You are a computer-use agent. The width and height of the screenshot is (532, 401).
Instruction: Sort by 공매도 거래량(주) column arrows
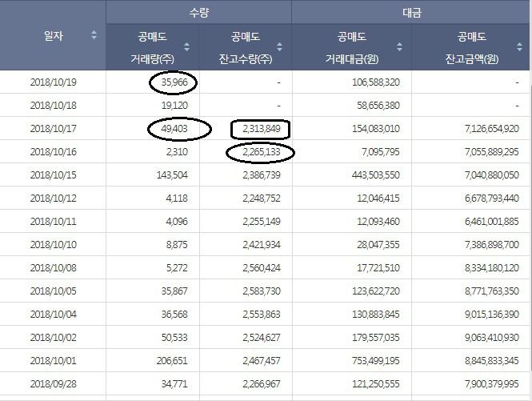tap(186, 46)
